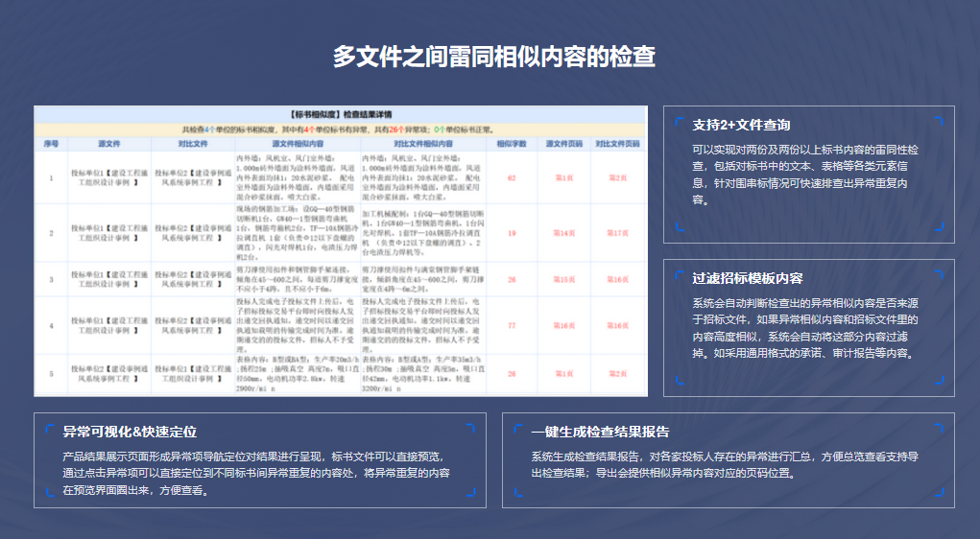
Task: Click similar word count 77 in row 4
Action: 512,325
